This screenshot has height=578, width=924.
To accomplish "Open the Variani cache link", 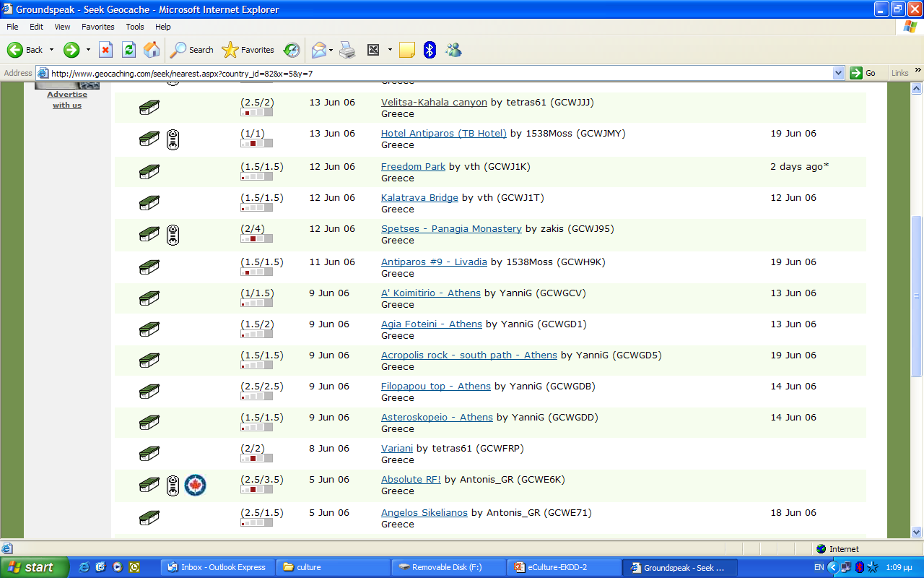I will click(397, 448).
